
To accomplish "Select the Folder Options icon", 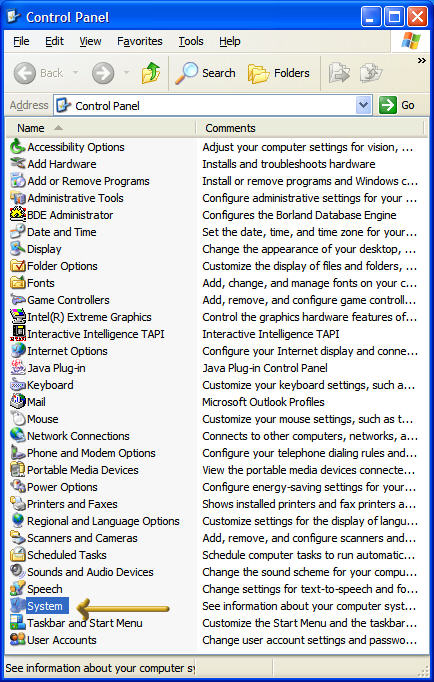I will (18, 266).
